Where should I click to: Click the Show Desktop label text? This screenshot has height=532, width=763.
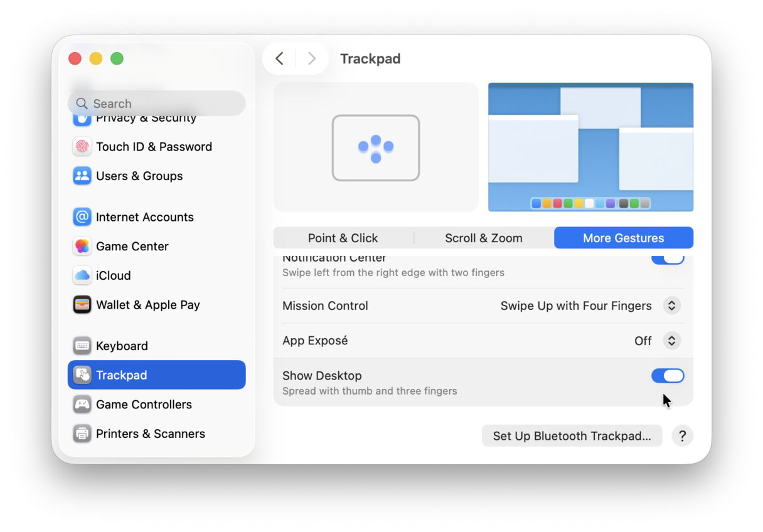tap(322, 376)
